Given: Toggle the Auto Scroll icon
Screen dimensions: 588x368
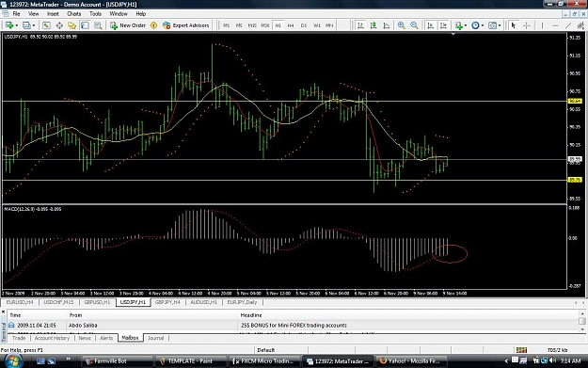Looking at the screenshot, I should pyautogui.click(x=431, y=25).
